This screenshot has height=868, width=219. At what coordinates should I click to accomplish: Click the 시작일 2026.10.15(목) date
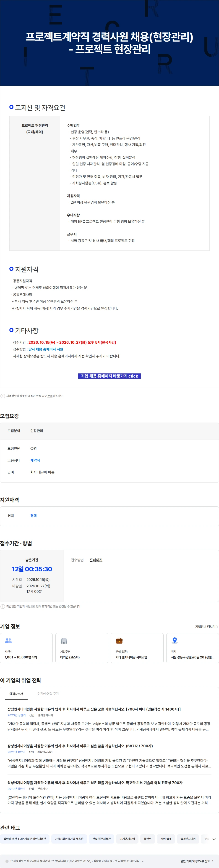click(x=38, y=580)
